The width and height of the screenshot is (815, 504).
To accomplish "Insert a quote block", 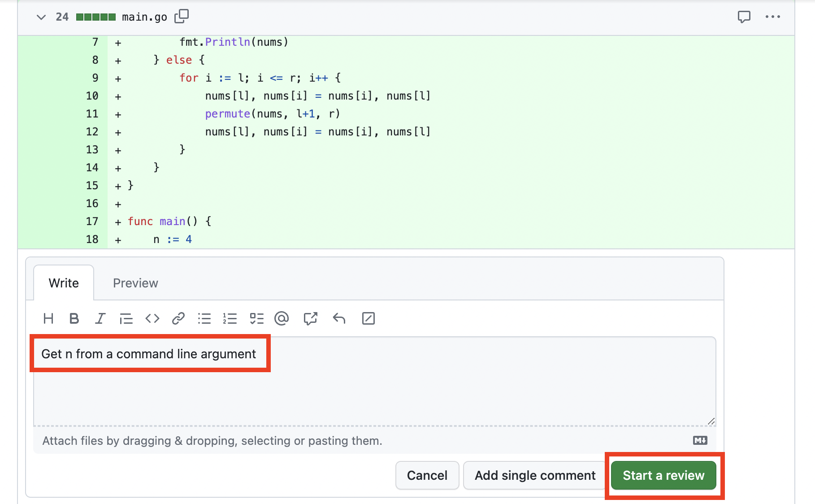I will (x=126, y=318).
